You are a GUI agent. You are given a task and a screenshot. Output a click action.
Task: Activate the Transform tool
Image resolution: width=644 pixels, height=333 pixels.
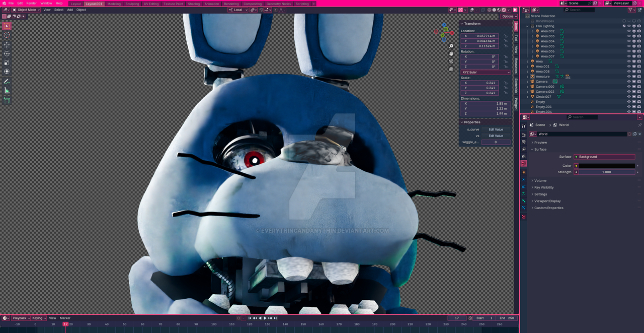tap(7, 72)
